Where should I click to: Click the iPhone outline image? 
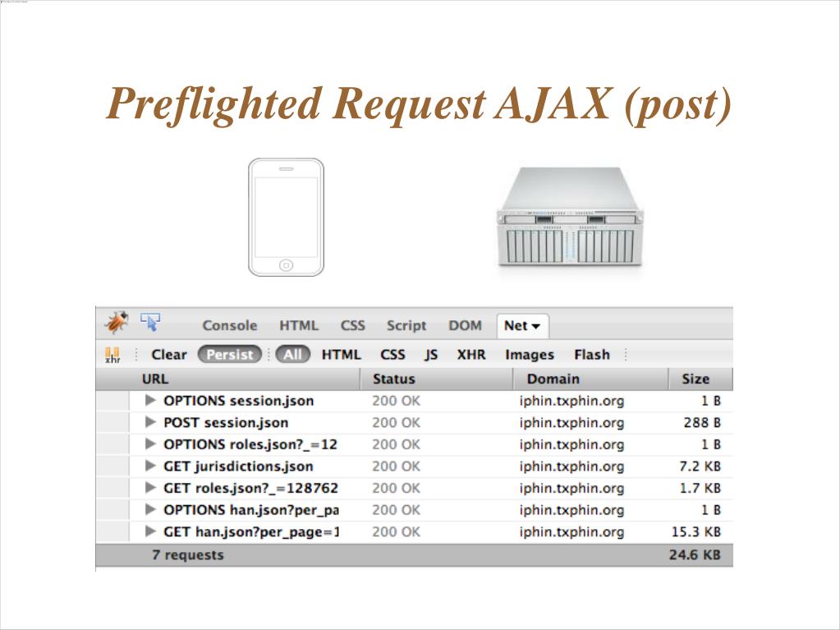(286, 217)
